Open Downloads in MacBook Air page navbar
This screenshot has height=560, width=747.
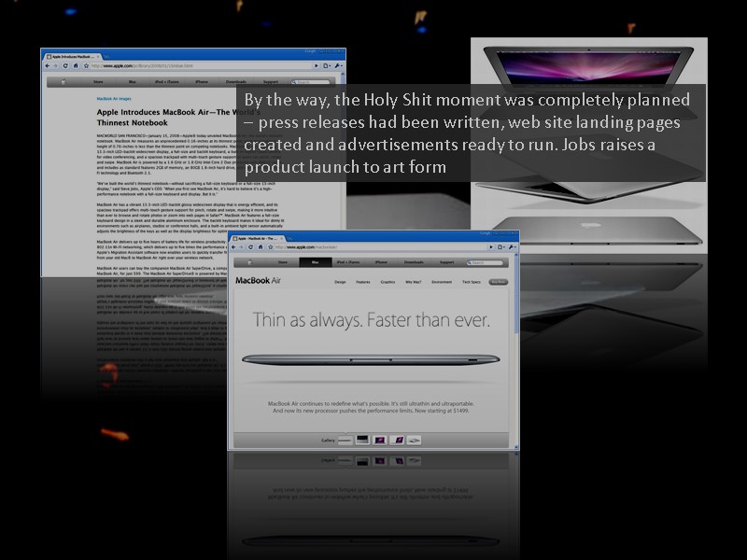tap(414, 262)
